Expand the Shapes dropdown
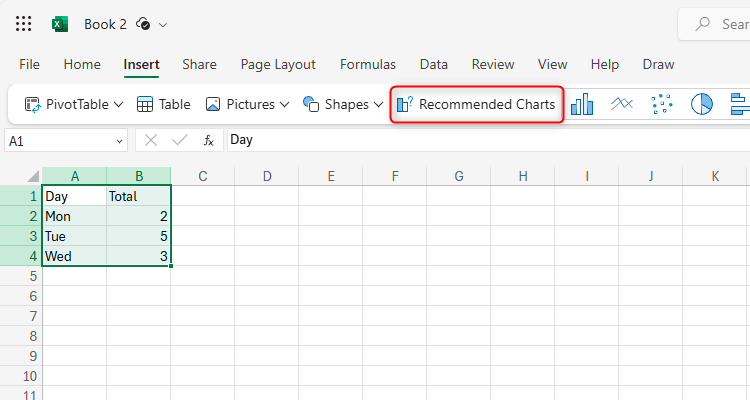Image resolution: width=750 pixels, height=400 pixels. [x=378, y=104]
